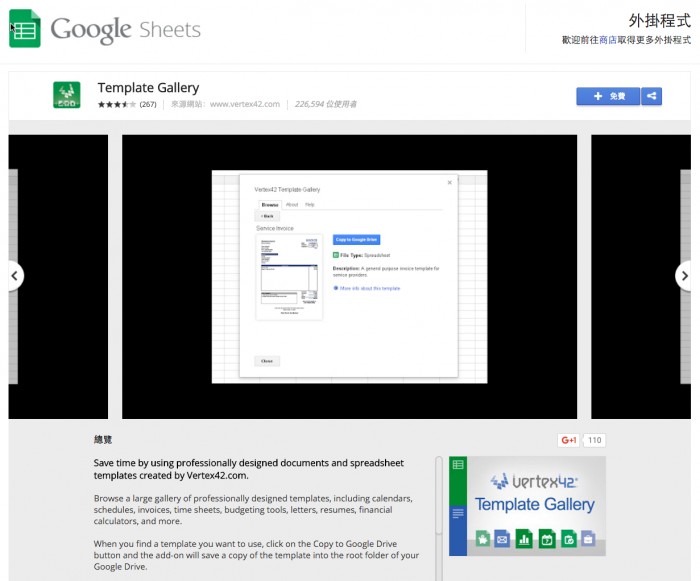Click the Close button in screenshot dialog

(267, 361)
